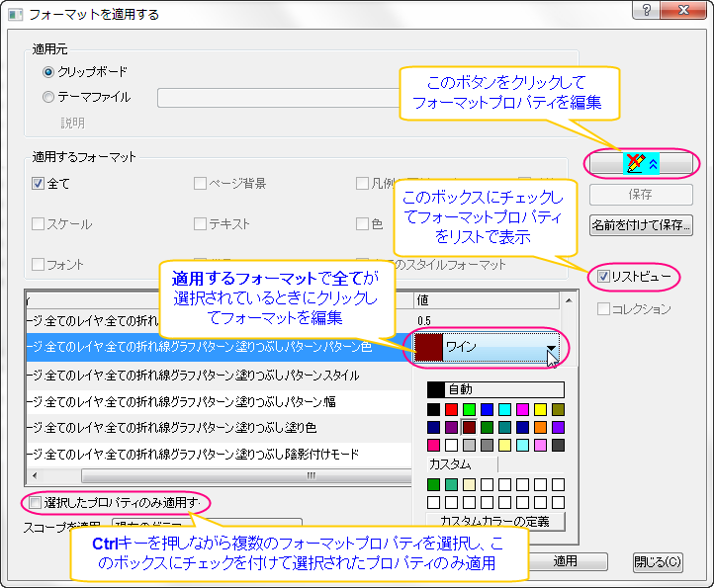Pick the magenta color swatch

tap(522, 409)
